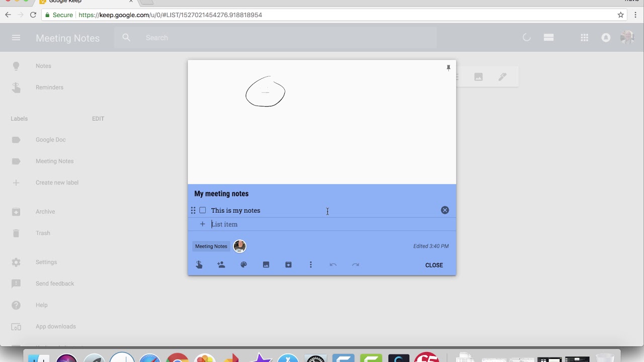Viewport: 644px width, 362px height.
Task: Bookmark this page with the star
Action: pos(621,15)
